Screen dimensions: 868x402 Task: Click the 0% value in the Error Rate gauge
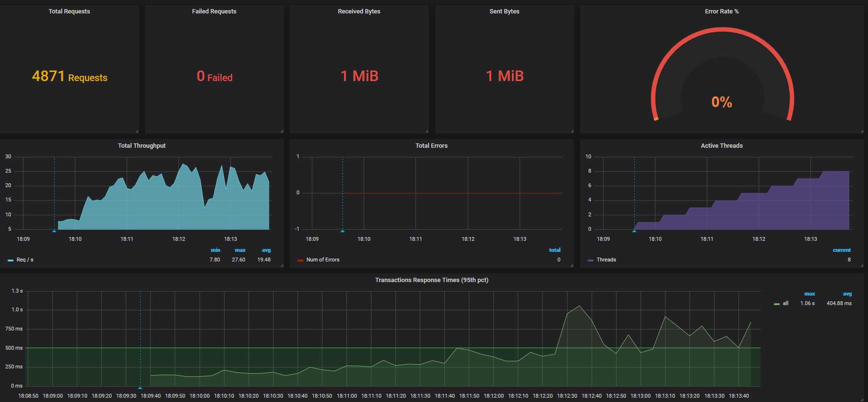click(x=722, y=102)
